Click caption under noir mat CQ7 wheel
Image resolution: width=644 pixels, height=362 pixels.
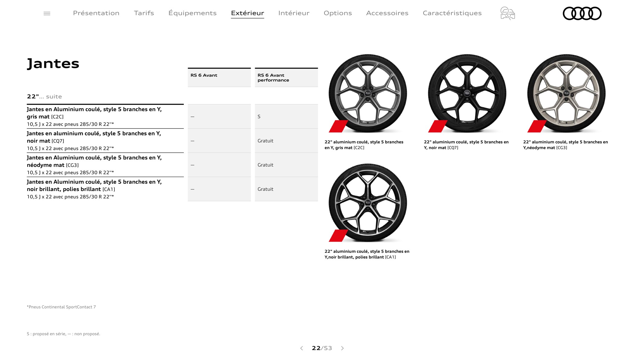click(466, 145)
